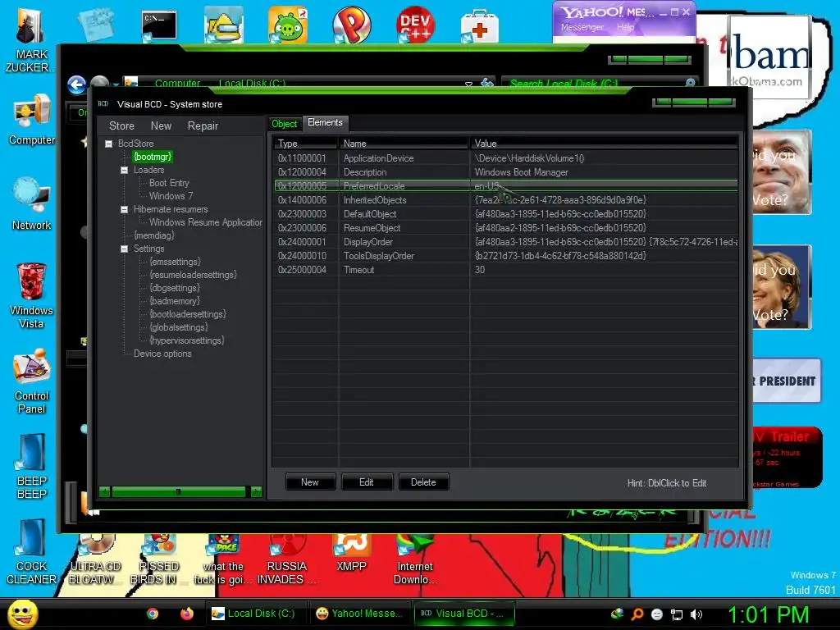Launch the DEV C++ shortcut

pyautogui.click(x=416, y=25)
